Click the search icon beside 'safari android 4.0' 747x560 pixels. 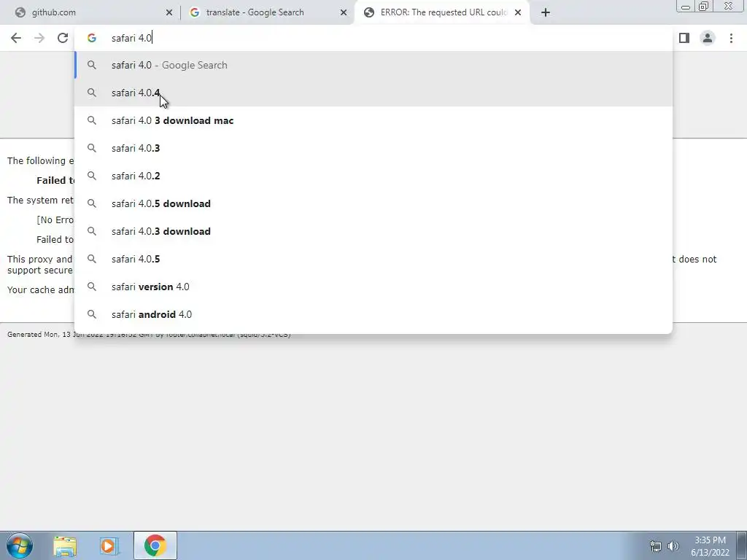[x=92, y=314]
